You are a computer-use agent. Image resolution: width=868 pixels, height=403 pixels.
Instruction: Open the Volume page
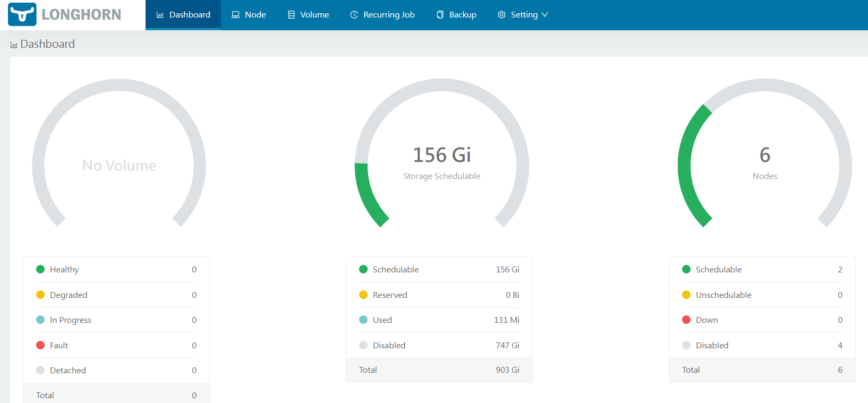[308, 15]
